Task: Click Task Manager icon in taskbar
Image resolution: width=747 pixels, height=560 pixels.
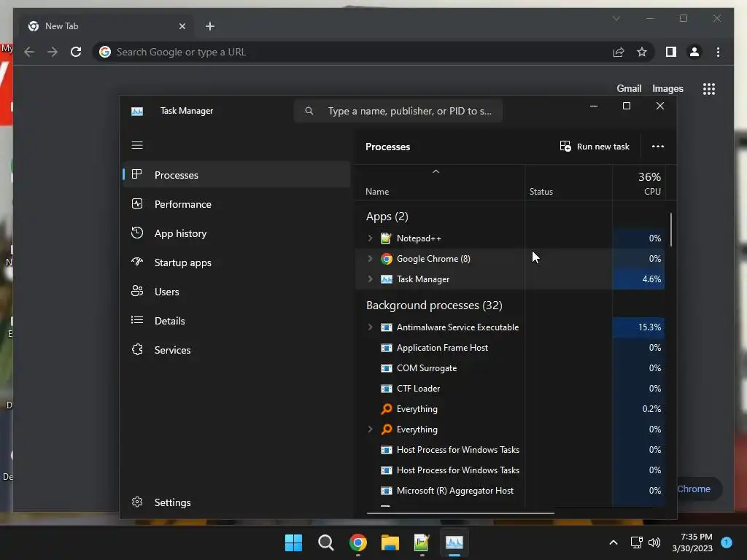Action: pyautogui.click(x=454, y=542)
